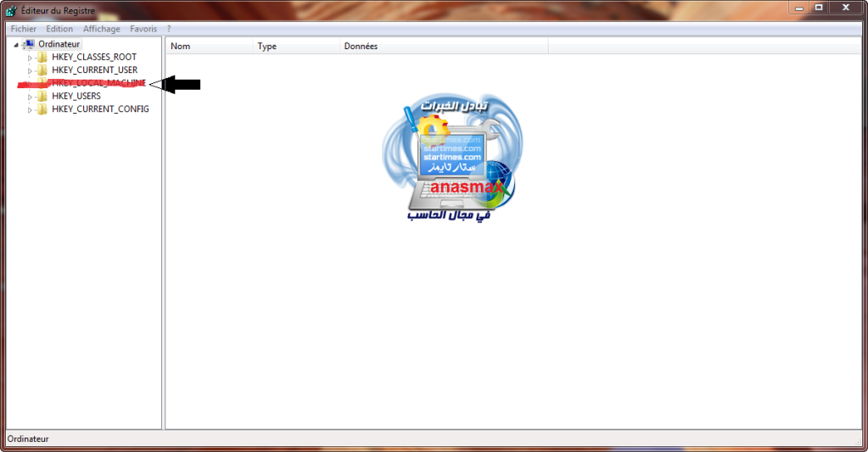
Task: Maximize the Éditeur du Registre window
Action: coord(819,8)
